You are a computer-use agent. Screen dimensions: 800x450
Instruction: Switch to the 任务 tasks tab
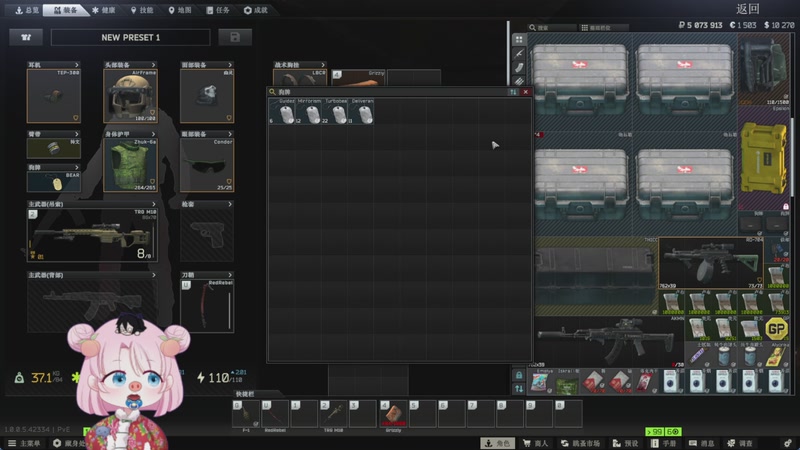[218, 10]
